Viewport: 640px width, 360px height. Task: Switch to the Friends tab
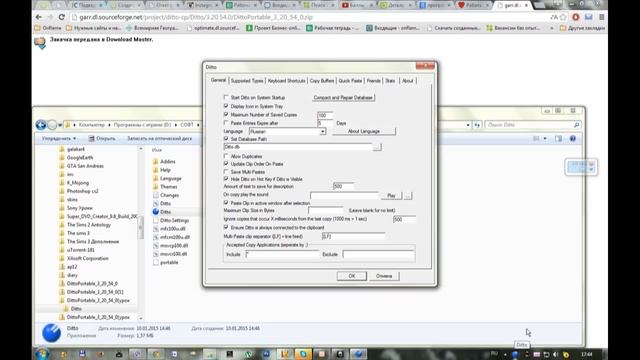click(x=373, y=81)
